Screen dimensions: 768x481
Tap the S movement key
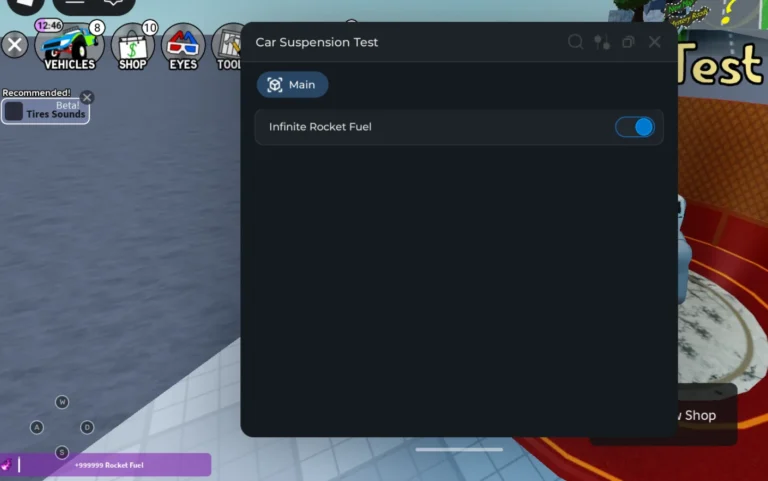(62, 452)
